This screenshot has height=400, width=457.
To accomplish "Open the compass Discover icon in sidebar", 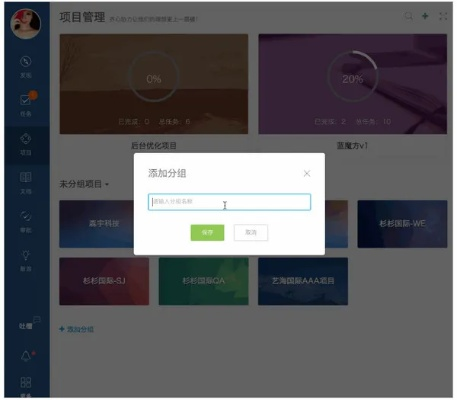I will click(x=26, y=62).
